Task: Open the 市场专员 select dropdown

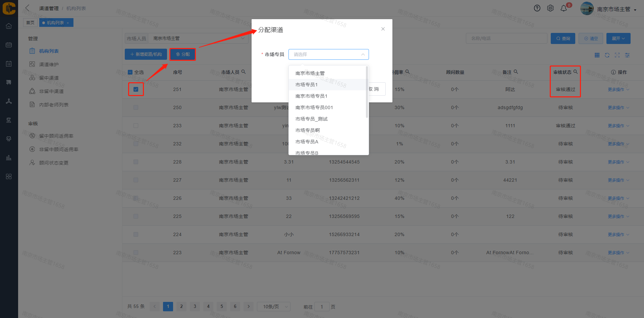Action: click(328, 54)
